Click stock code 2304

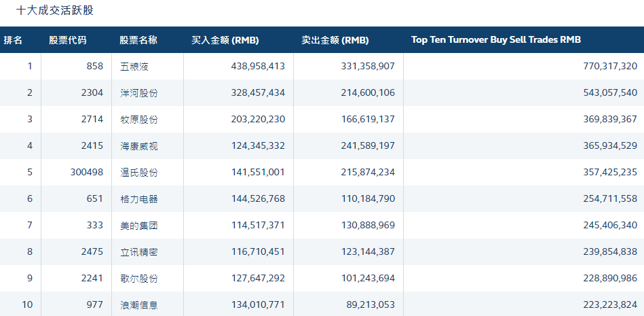click(x=92, y=92)
